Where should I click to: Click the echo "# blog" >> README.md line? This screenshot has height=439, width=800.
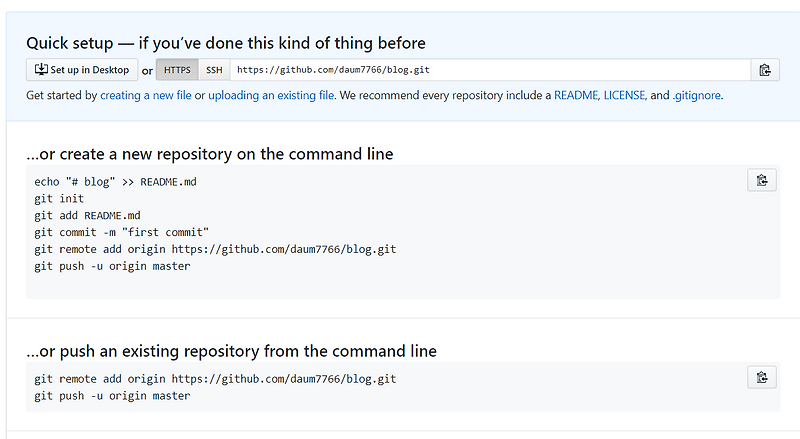[x=115, y=182]
